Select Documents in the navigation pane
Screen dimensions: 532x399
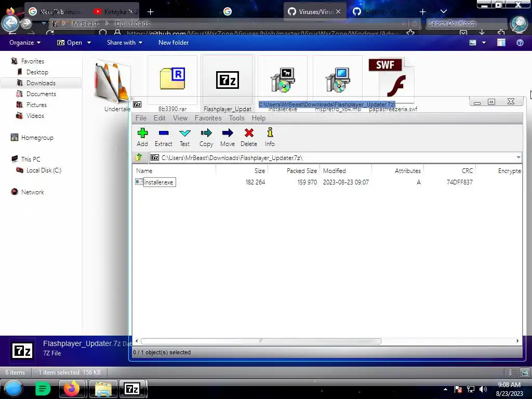[41, 94]
